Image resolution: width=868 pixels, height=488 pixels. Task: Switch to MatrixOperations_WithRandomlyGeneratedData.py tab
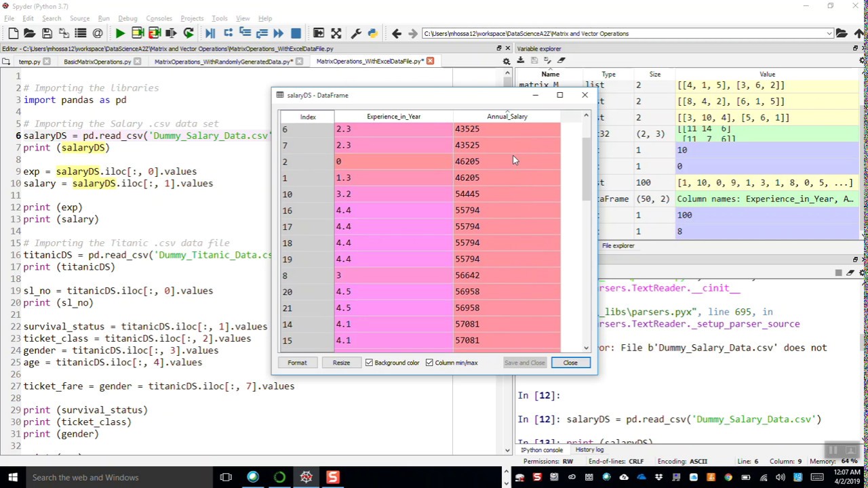[222, 62]
